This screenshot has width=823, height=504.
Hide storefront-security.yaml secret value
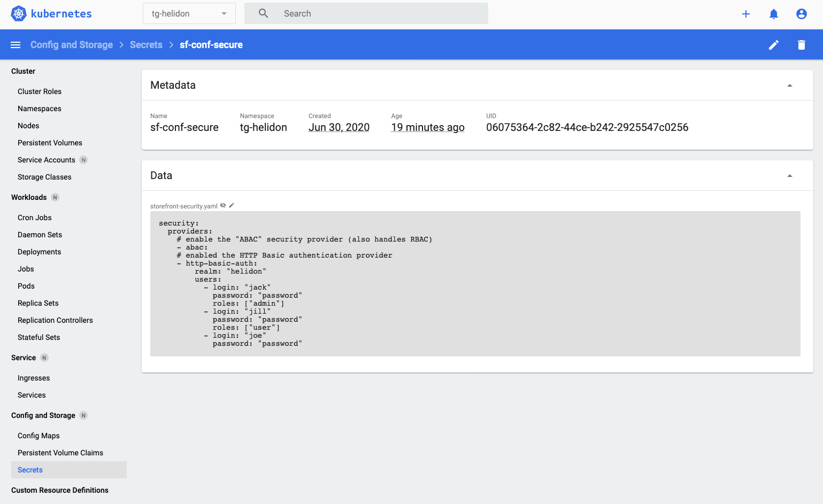point(223,205)
